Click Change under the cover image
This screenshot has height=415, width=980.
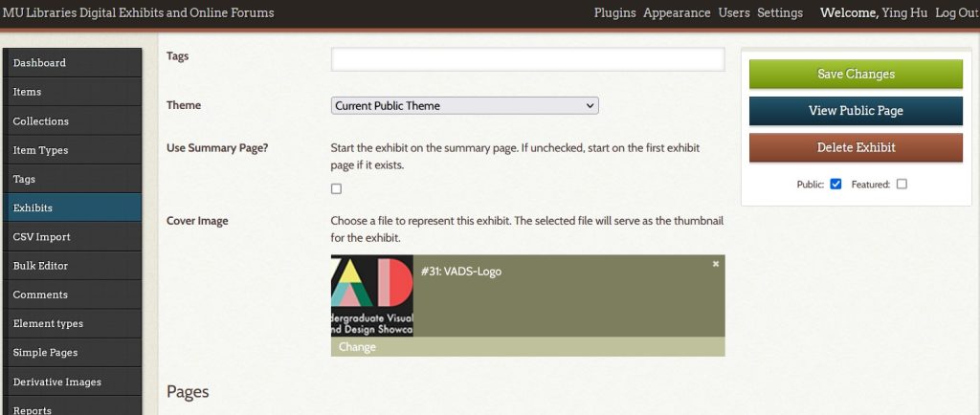[x=357, y=347]
